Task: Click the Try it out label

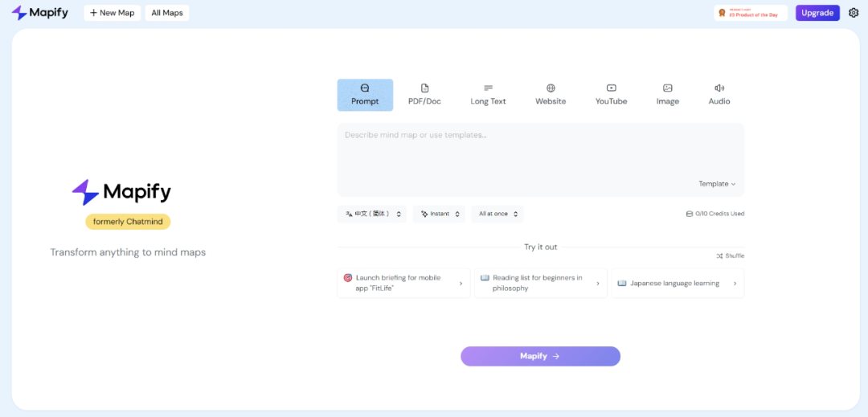Action: pyautogui.click(x=541, y=247)
